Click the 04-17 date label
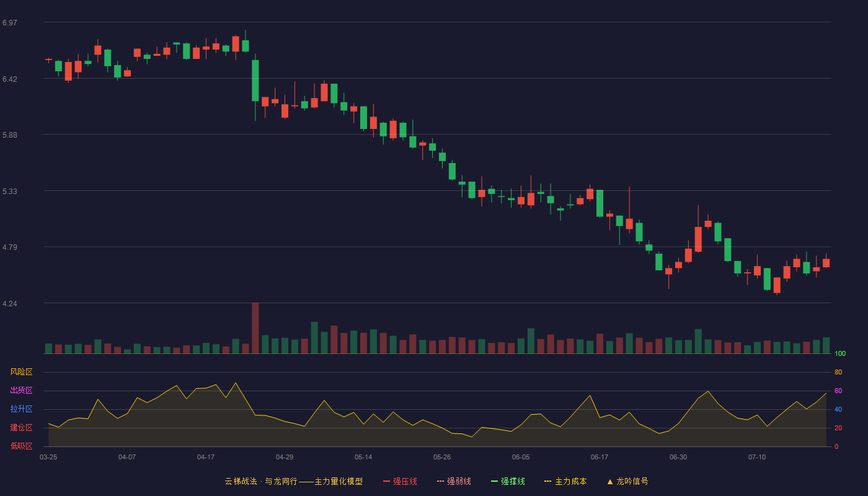This screenshot has width=868, height=496. [206, 457]
